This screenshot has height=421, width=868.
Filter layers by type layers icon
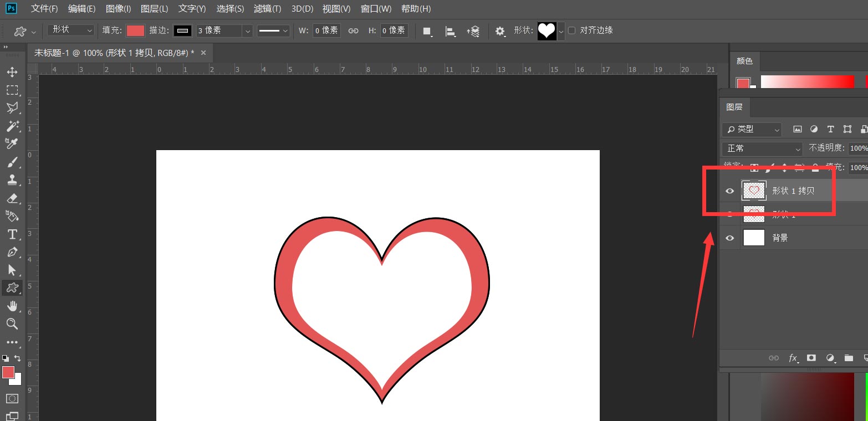(x=830, y=129)
